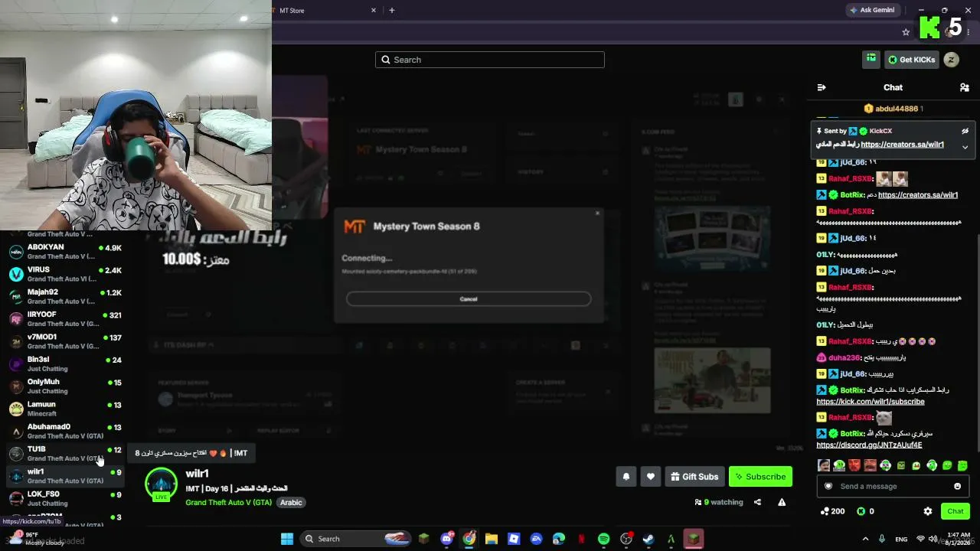
Task: Click the Arabic language tag
Action: click(291, 502)
